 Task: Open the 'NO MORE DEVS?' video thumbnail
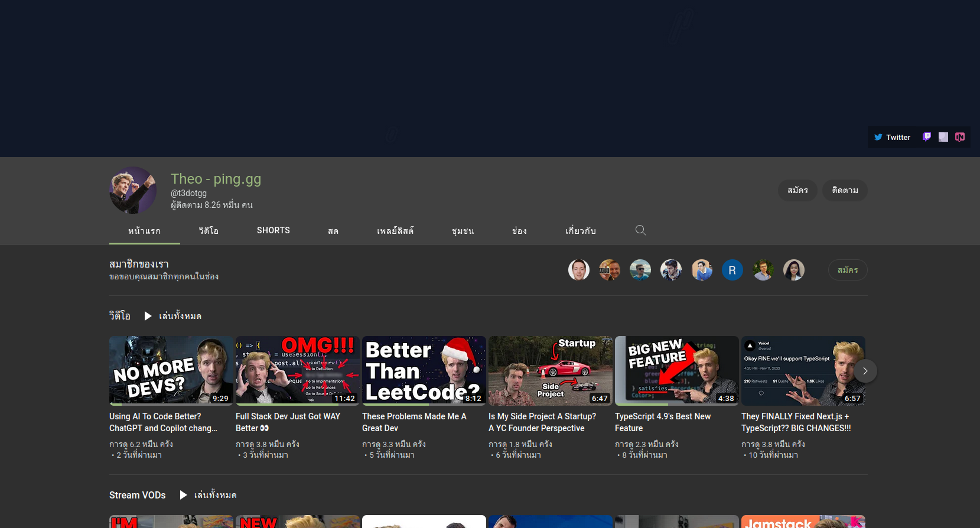[171, 370]
